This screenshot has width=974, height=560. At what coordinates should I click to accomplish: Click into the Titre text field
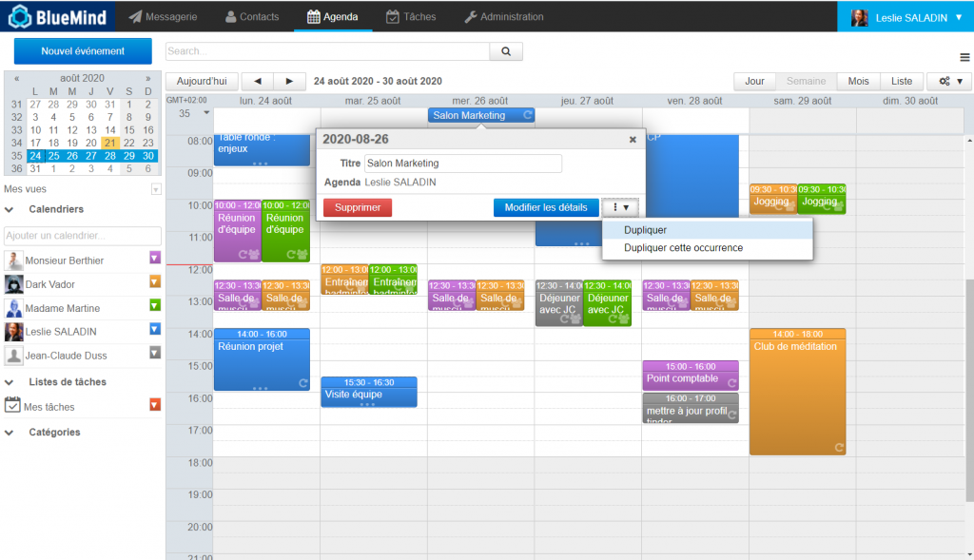pos(462,164)
